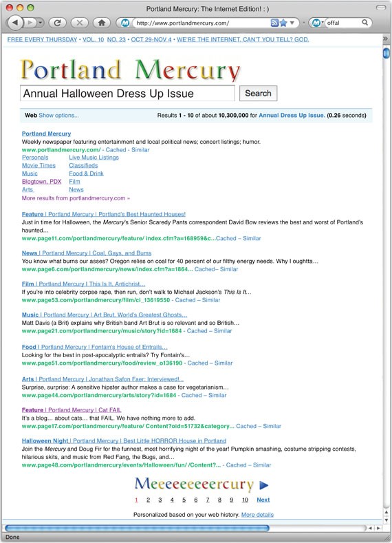Click the 'FREE EVERY THURSDAY' link
Viewport: 392px width, 543px height.
[42, 39]
